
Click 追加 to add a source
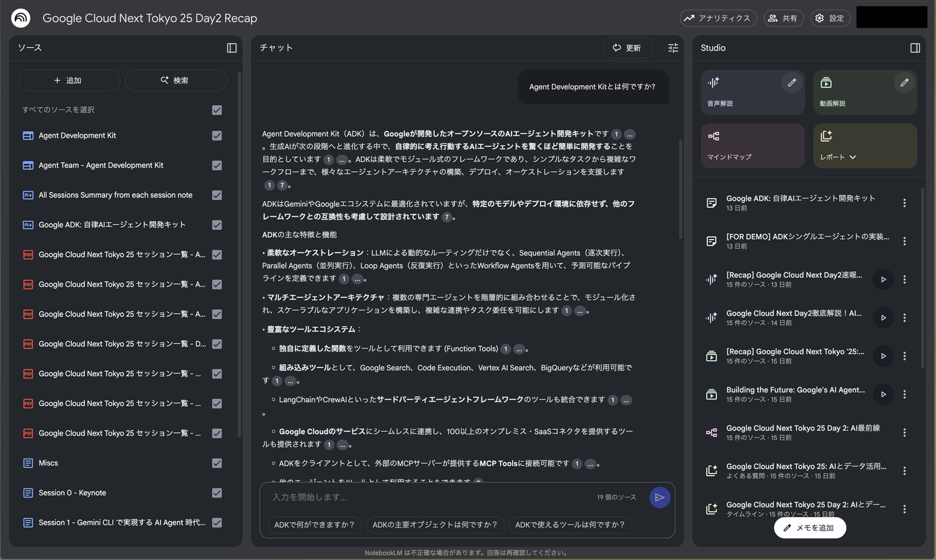(x=68, y=81)
